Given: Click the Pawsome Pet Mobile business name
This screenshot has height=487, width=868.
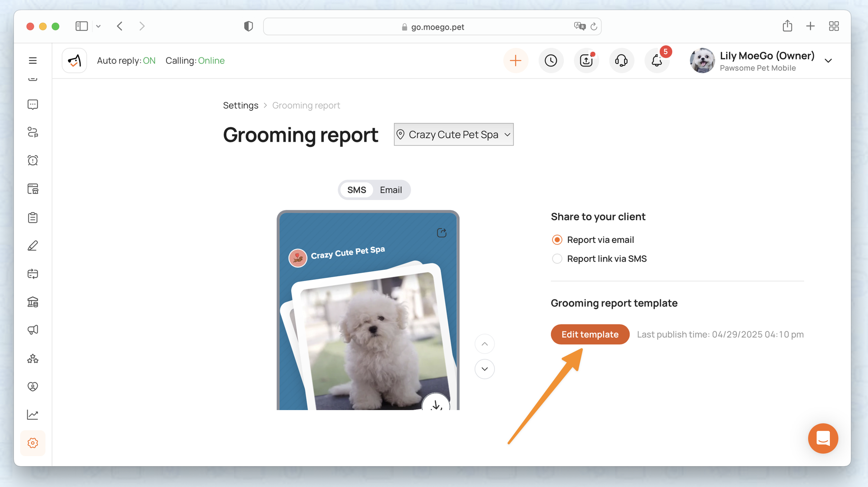Looking at the screenshot, I should (x=757, y=68).
